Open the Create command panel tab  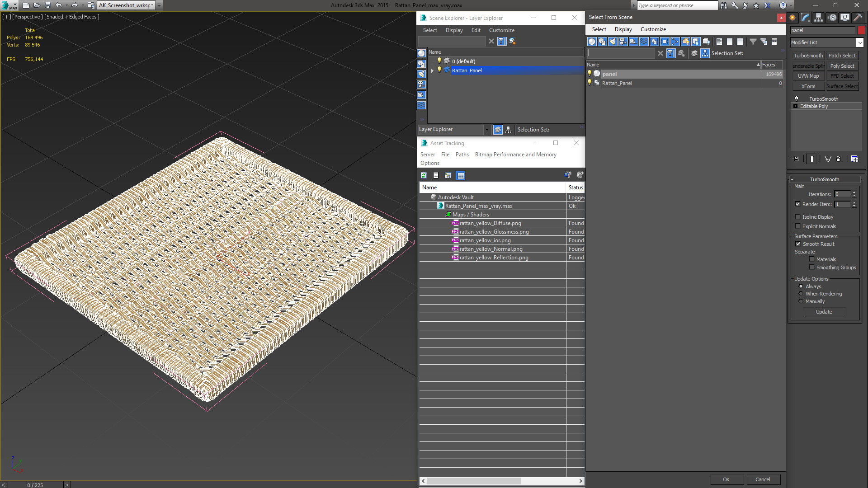[x=793, y=18]
